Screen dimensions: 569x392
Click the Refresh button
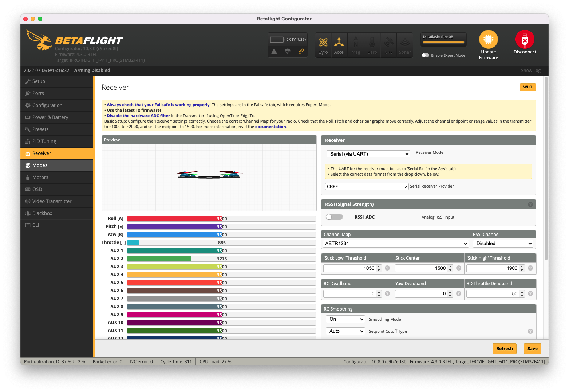pos(504,349)
